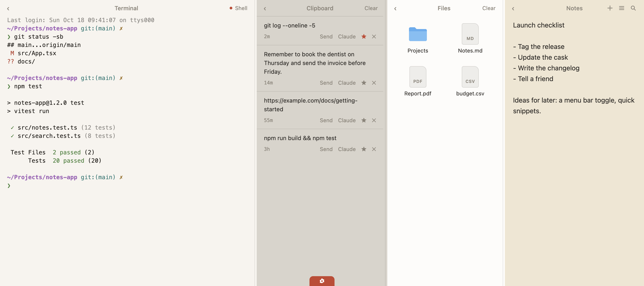
Task: Search notes with magnifier icon
Action: point(633,8)
